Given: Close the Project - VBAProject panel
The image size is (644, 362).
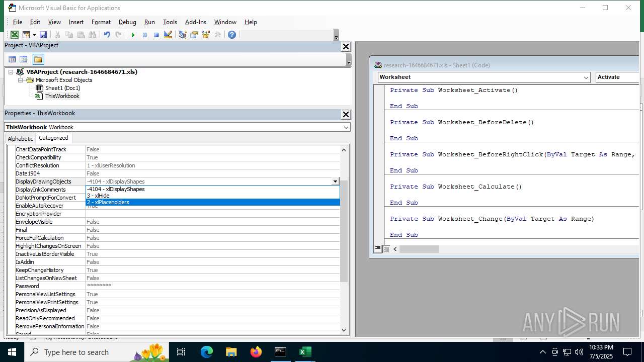Looking at the screenshot, I should click(346, 46).
